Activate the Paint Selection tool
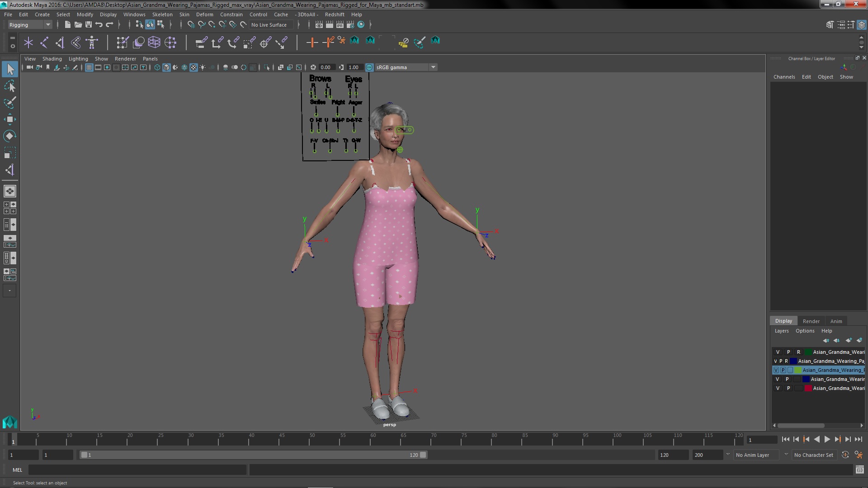 click(x=10, y=103)
